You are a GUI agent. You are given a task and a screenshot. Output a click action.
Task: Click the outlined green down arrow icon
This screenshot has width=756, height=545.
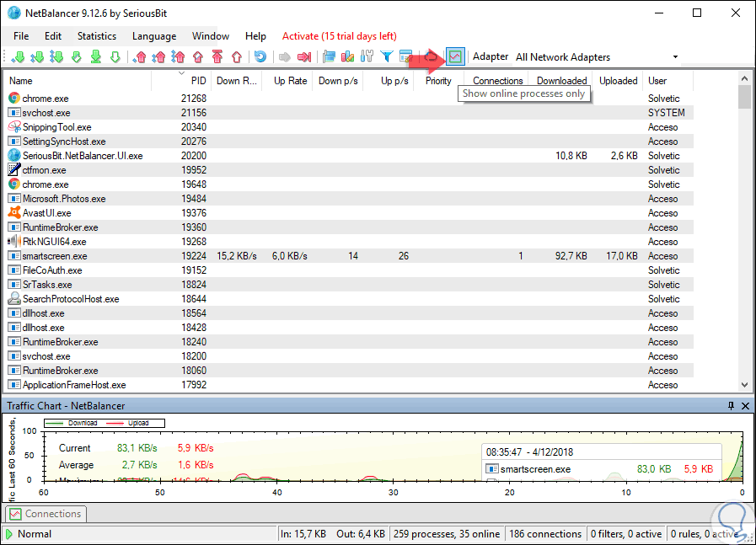(x=115, y=57)
